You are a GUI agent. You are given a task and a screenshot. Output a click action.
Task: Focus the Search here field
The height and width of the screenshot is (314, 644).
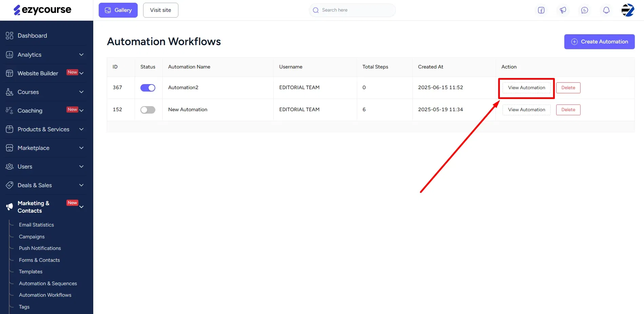click(x=352, y=10)
